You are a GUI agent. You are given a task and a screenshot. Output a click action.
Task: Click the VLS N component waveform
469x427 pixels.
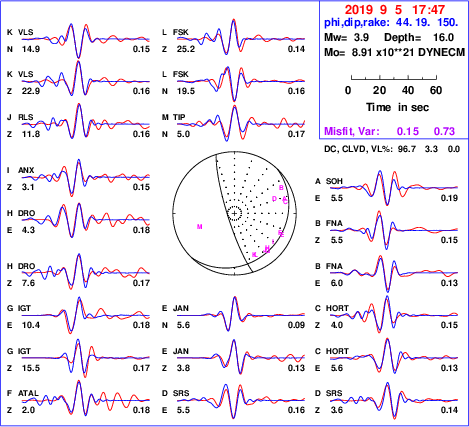[x=86, y=40]
